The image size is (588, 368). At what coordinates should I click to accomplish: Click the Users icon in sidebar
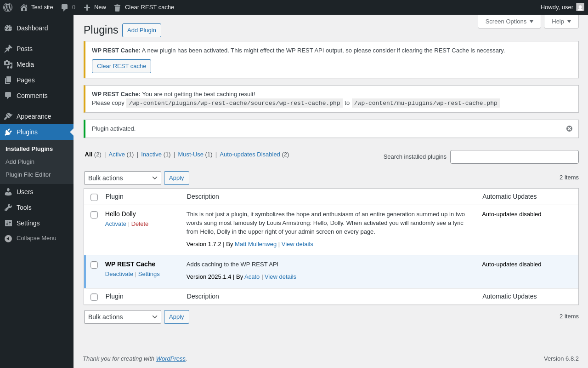click(8, 192)
